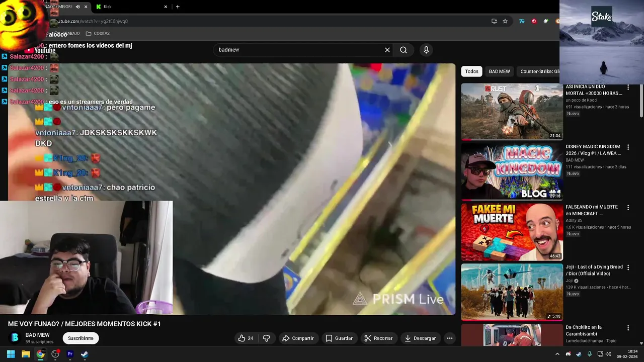The image size is (644, 362).
Task: Open the Steam system tray icon
Action: pyautogui.click(x=579, y=354)
